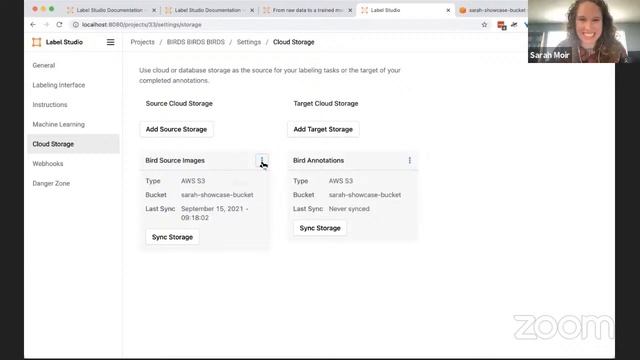
Task: Click Source Cloud Storage heading
Action: pos(179,104)
